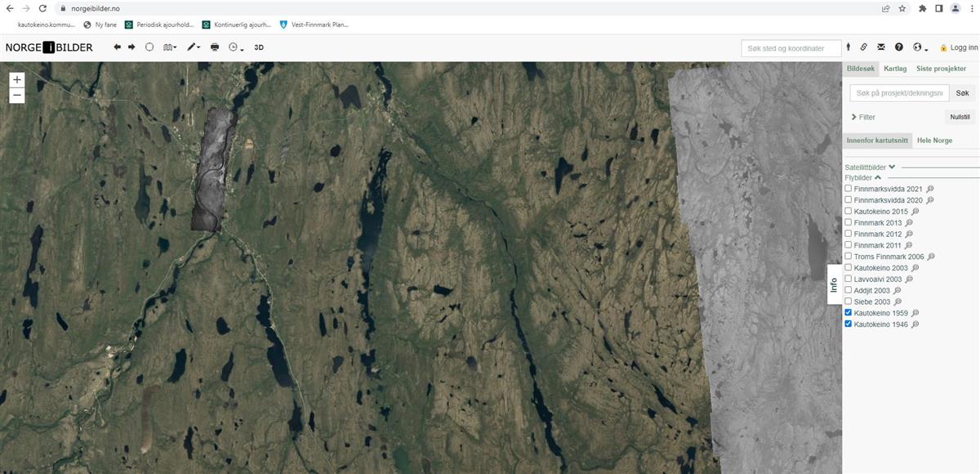
Task: Check Finnmark 2011 checkbox
Action: coord(848,245)
